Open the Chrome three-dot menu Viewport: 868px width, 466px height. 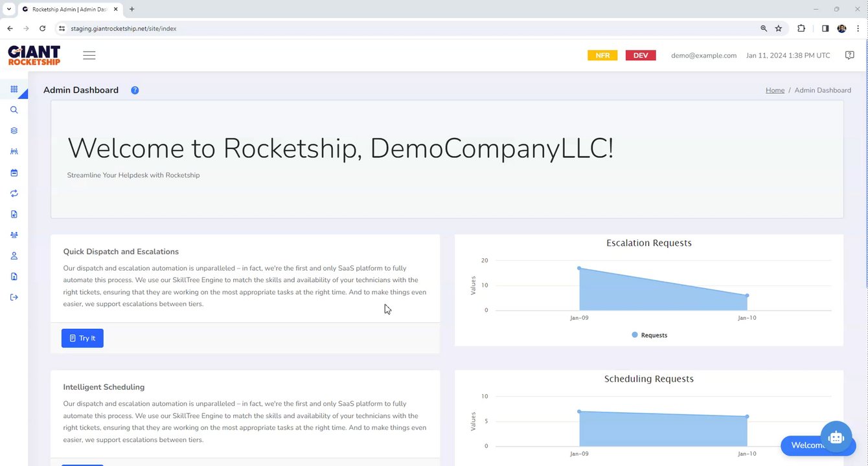(858, 28)
